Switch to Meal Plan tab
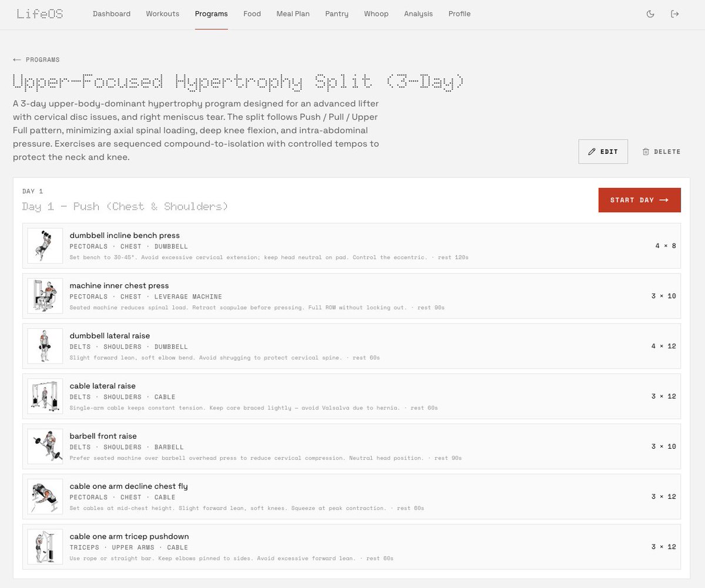The image size is (705, 588). [293, 14]
